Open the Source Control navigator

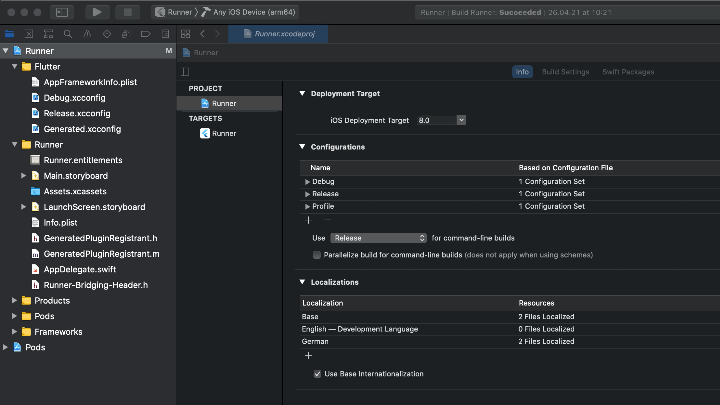29,34
